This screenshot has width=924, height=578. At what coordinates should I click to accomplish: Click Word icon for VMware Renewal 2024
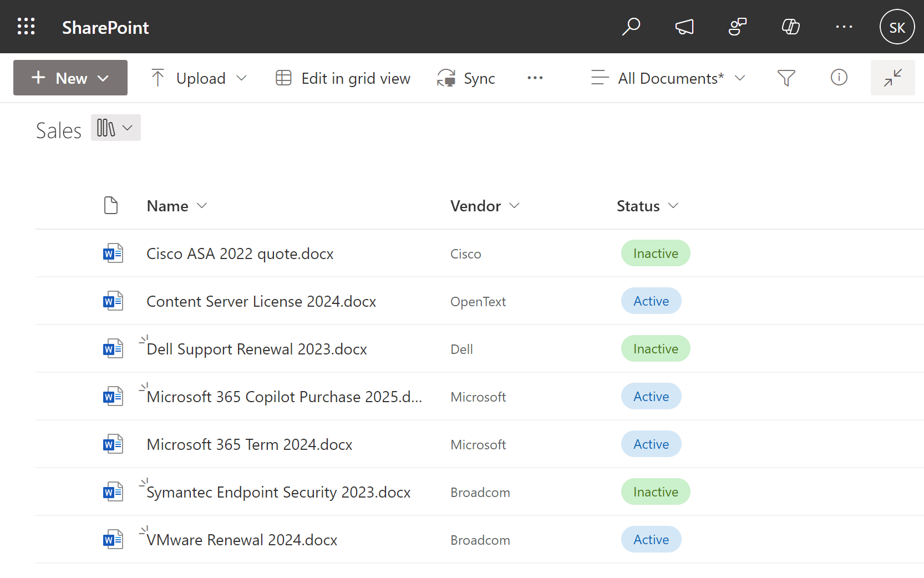113,540
